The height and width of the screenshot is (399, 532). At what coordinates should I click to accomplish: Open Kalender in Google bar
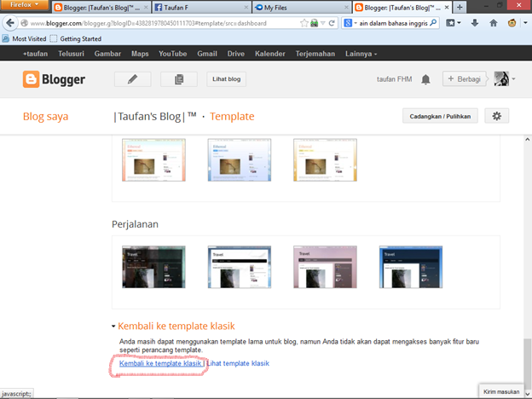[x=269, y=54]
